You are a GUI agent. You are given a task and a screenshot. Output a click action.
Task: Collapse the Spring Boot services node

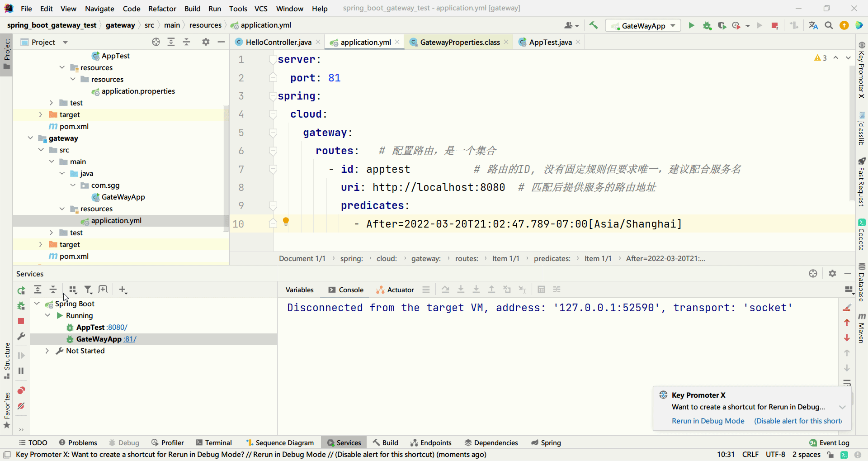pos(37,304)
